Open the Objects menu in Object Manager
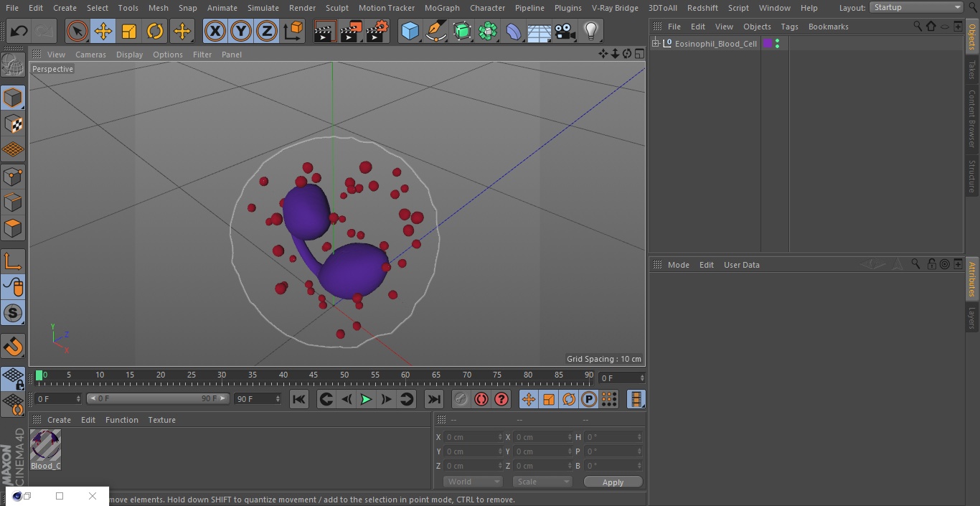The image size is (980, 506). [x=757, y=27]
